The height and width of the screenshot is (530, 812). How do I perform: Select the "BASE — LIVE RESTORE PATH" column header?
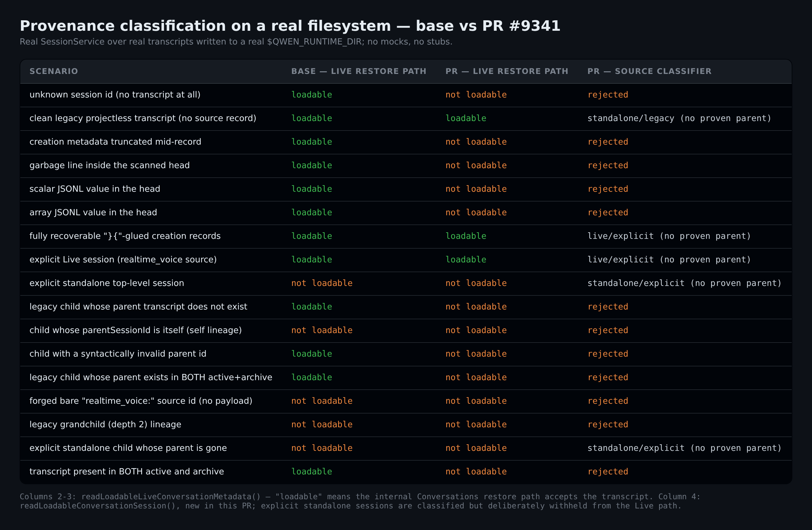(x=359, y=71)
